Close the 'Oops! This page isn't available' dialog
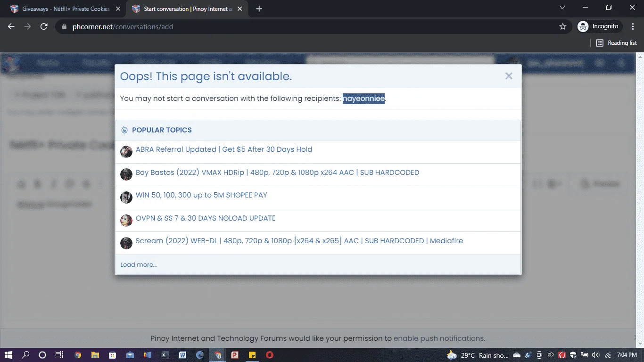The height and width of the screenshot is (362, 644). coord(509,76)
